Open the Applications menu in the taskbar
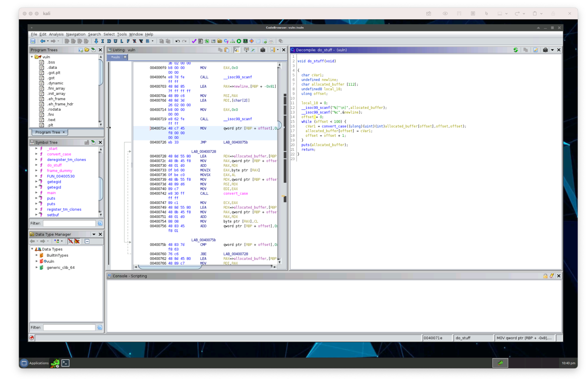Image resolution: width=588 pixels, height=381 pixels. pos(35,363)
